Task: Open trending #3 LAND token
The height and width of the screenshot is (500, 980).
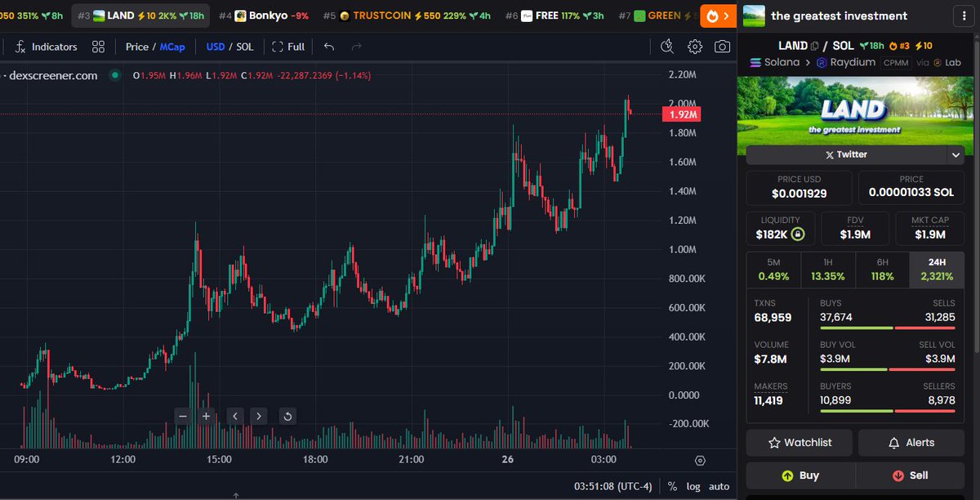Action: (140, 16)
